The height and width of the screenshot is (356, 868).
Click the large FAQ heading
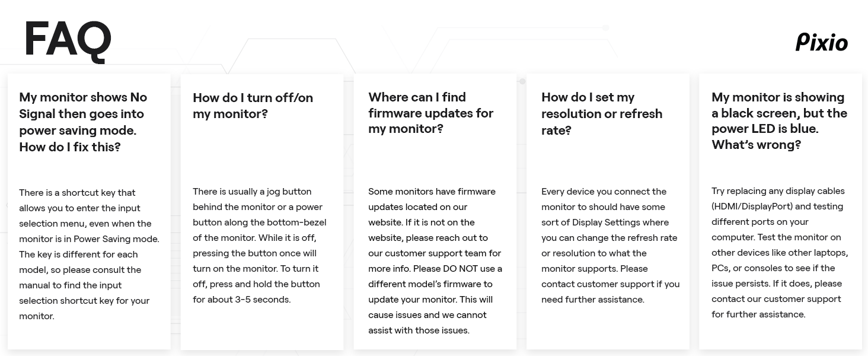pyautogui.click(x=68, y=40)
